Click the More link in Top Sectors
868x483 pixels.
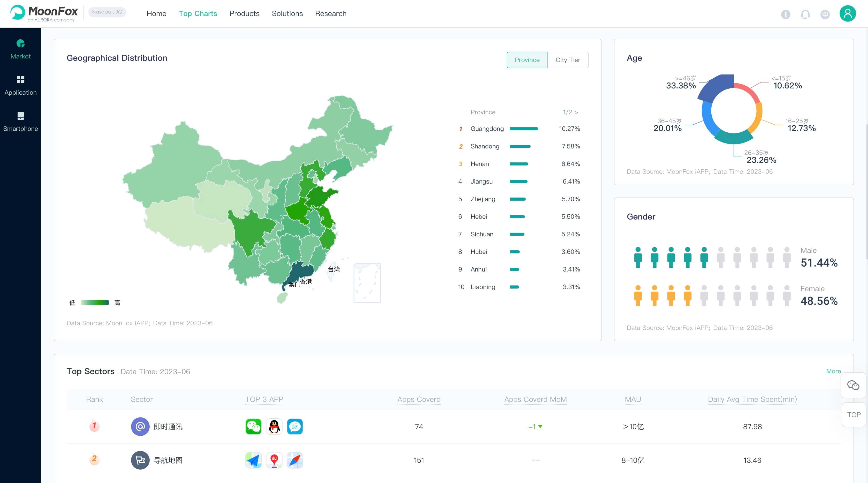pyautogui.click(x=833, y=371)
